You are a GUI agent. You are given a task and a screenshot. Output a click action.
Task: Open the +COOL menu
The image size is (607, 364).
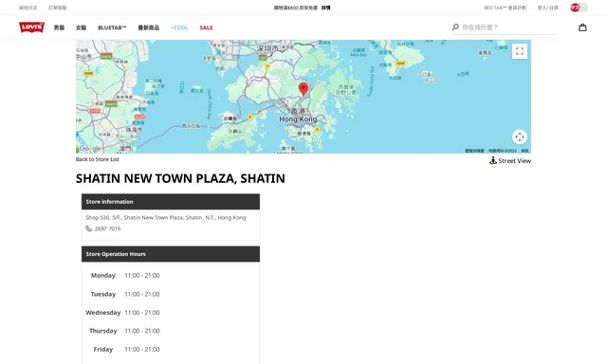[179, 27]
